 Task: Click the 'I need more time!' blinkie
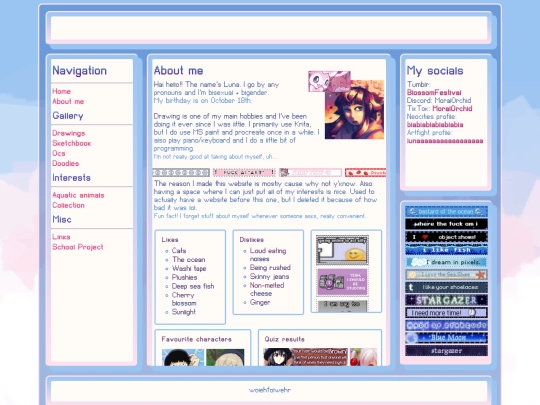(446, 312)
